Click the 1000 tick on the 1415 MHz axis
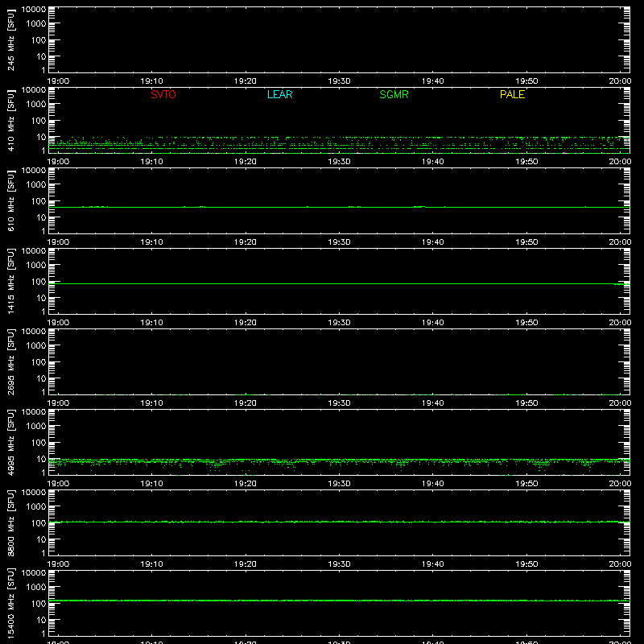This screenshot has width=644, height=644. click(36, 266)
